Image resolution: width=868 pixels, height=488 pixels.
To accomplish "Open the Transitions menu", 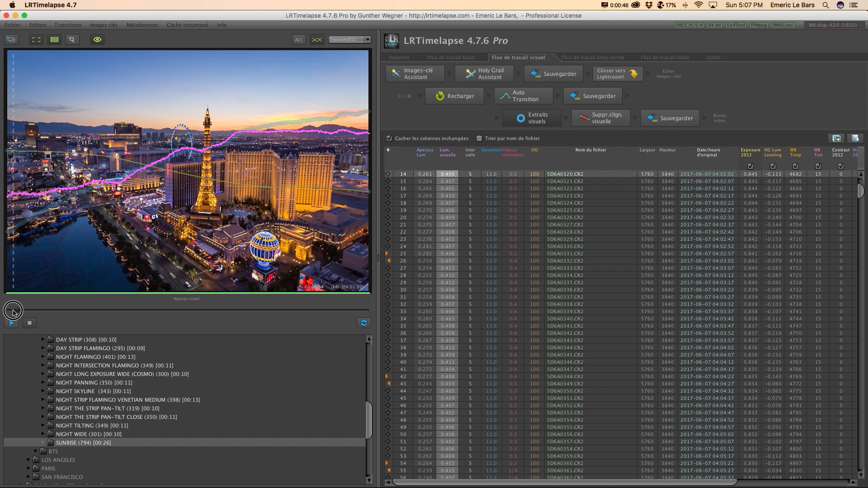I will (x=68, y=25).
